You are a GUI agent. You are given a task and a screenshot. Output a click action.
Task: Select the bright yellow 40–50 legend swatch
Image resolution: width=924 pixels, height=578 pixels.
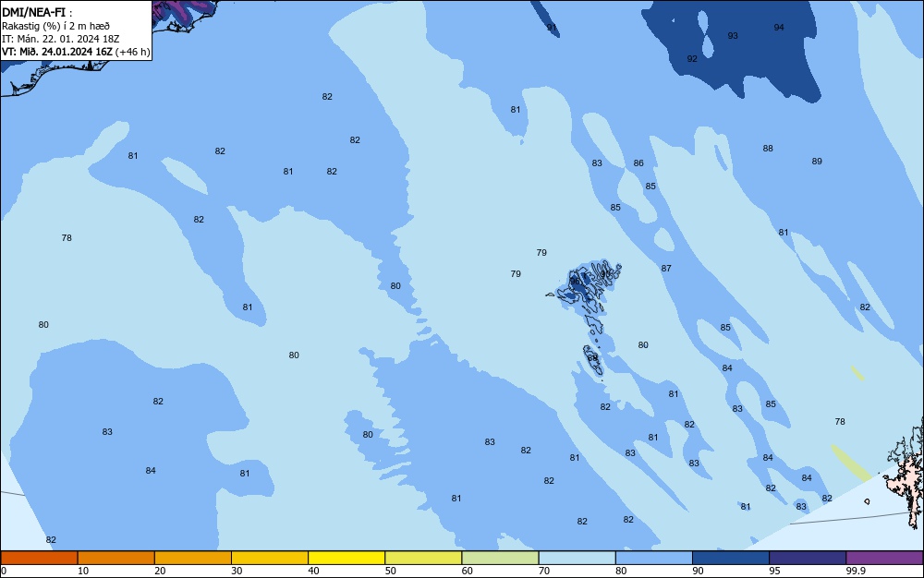pyautogui.click(x=346, y=558)
